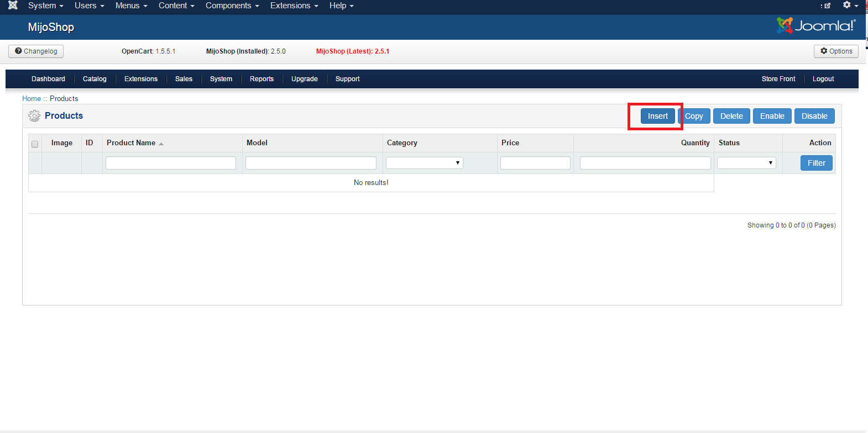The width and height of the screenshot is (868, 433).
Task: Open the Reports navigation item
Action: tap(262, 79)
